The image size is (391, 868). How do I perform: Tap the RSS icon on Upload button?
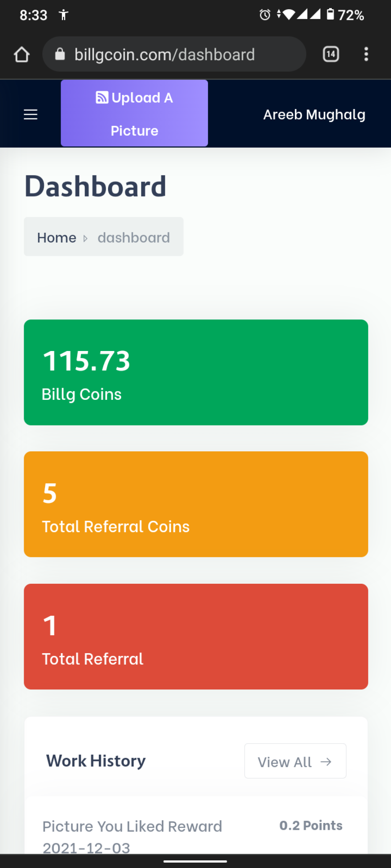102,97
